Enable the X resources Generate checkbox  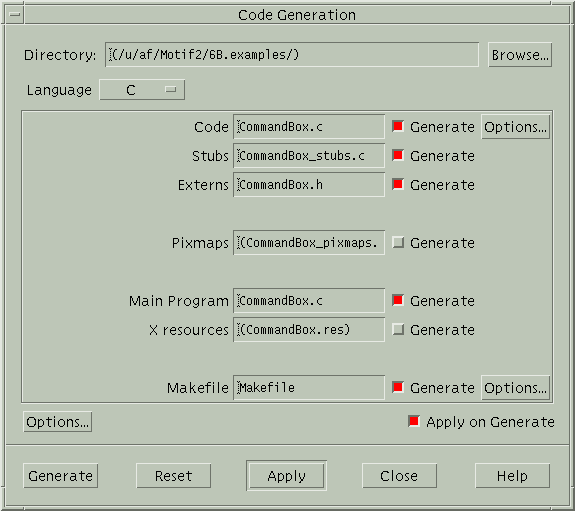tap(398, 329)
